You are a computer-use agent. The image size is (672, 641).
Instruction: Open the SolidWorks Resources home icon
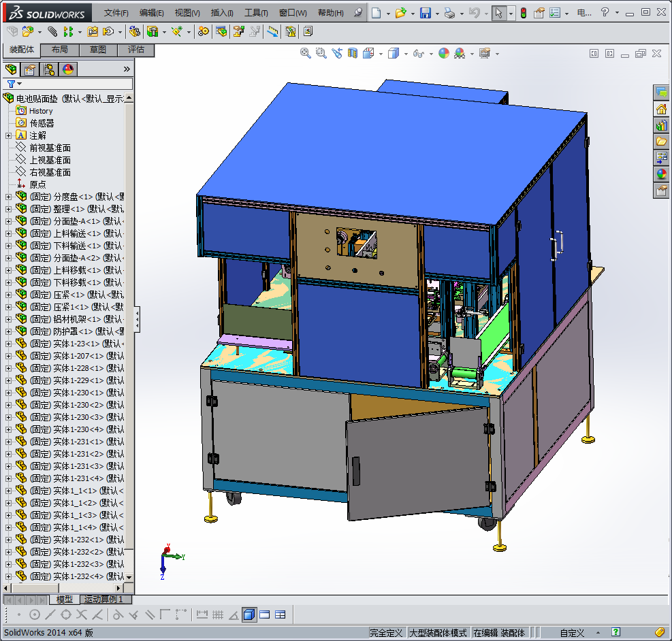pos(661,109)
